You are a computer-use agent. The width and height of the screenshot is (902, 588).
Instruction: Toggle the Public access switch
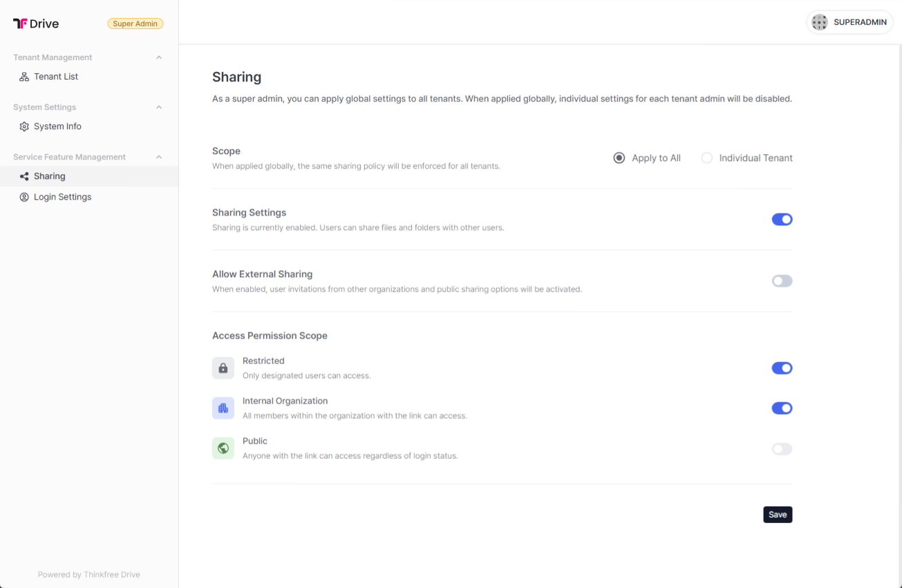tap(782, 449)
